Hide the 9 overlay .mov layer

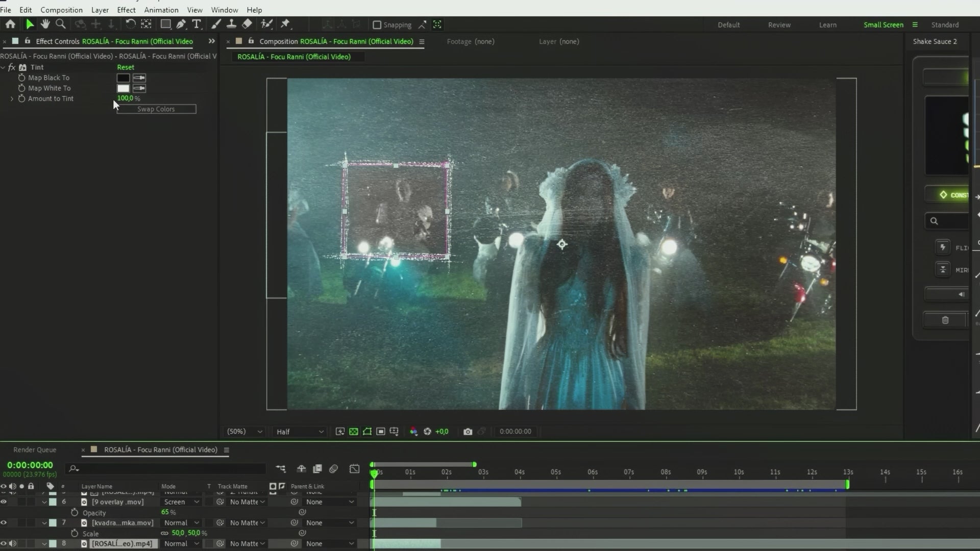[x=4, y=502]
